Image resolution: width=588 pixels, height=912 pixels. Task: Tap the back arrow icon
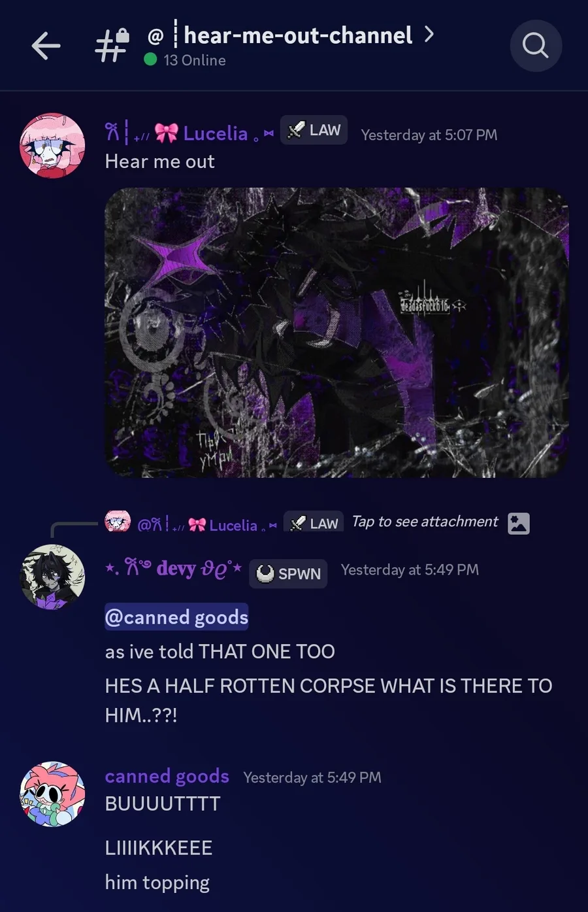[x=46, y=46]
